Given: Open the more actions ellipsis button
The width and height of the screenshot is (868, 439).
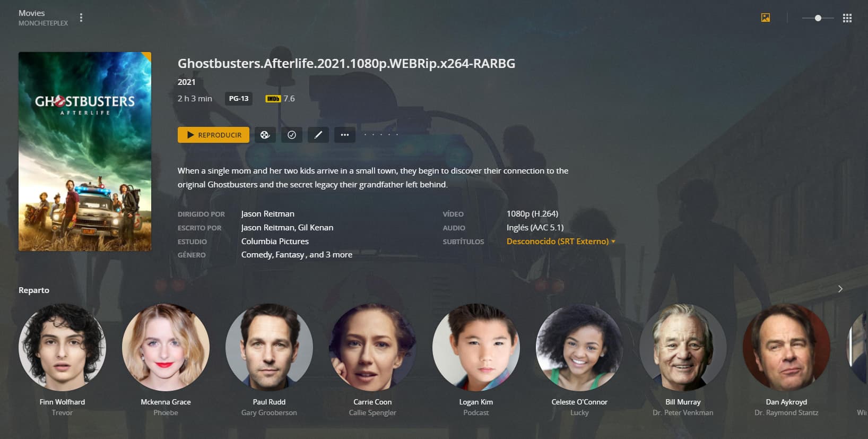Looking at the screenshot, I should pos(345,135).
